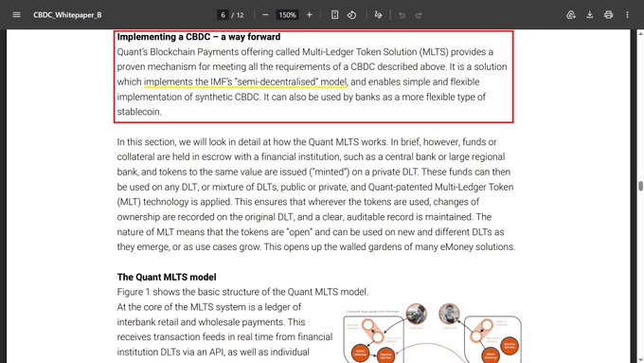
Task: Click the CBDC_Whitepaper_B document title
Action: pos(67,15)
